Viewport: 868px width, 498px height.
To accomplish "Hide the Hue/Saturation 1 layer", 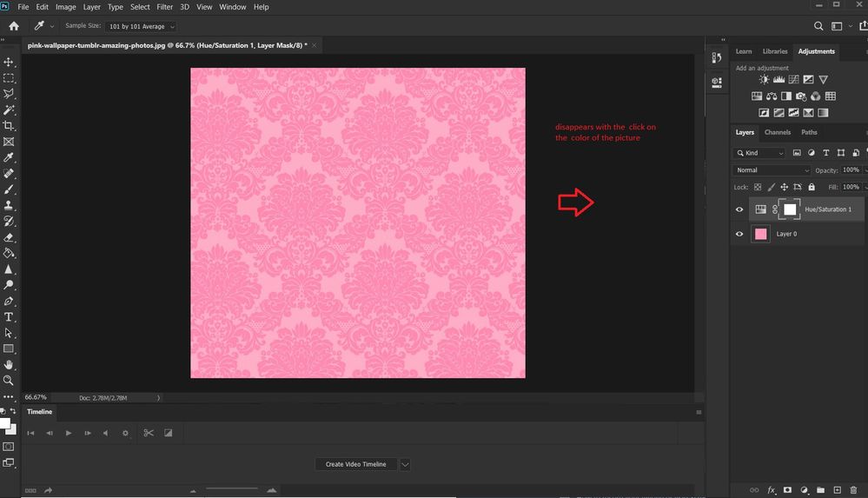I will pyautogui.click(x=739, y=209).
